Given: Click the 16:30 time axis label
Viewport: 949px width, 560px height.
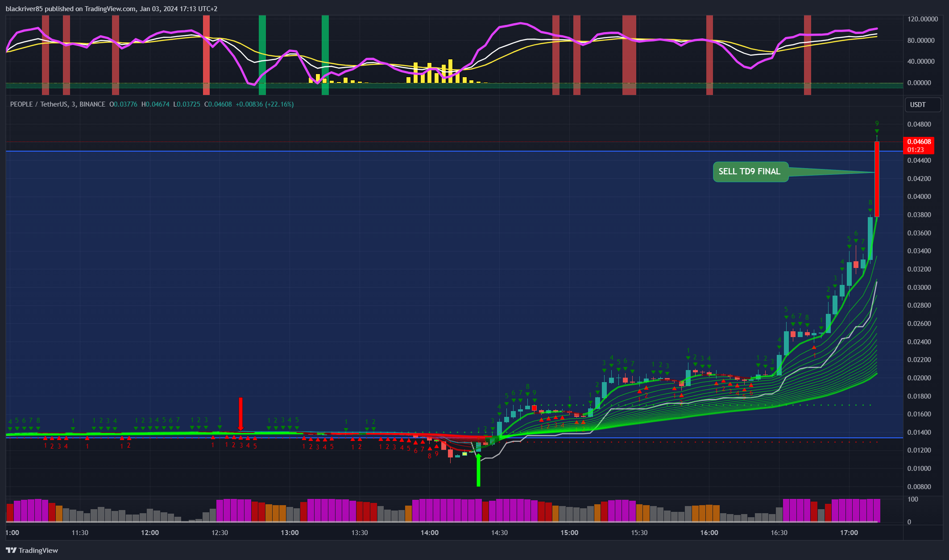Looking at the screenshot, I should 779,533.
